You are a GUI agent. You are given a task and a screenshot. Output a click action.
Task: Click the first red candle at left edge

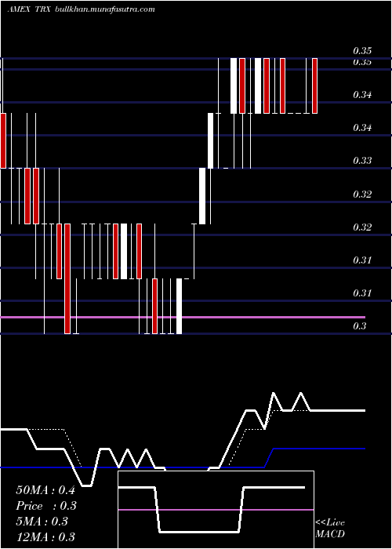[x=3, y=140]
